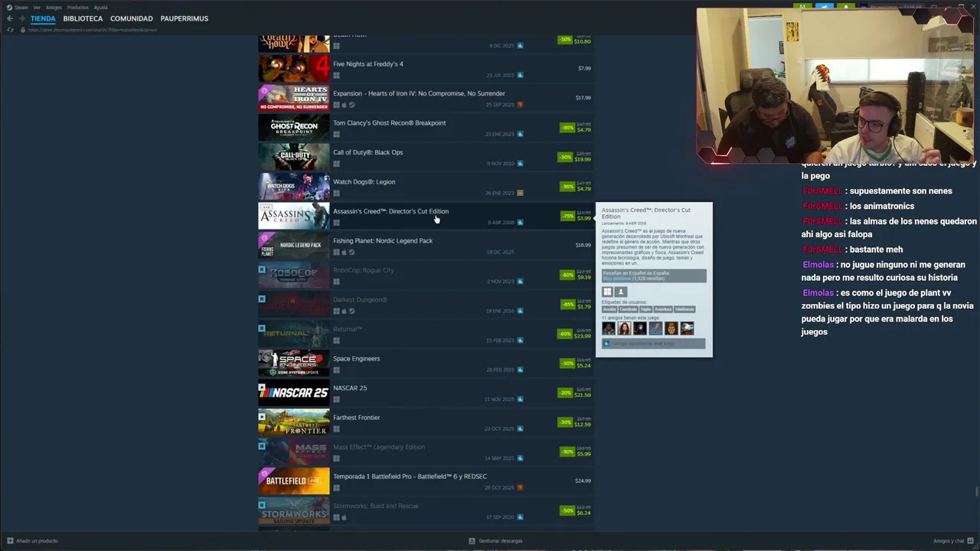Click the review icon on Call of Duty row
Screen dimensions: 980x551
521,164
